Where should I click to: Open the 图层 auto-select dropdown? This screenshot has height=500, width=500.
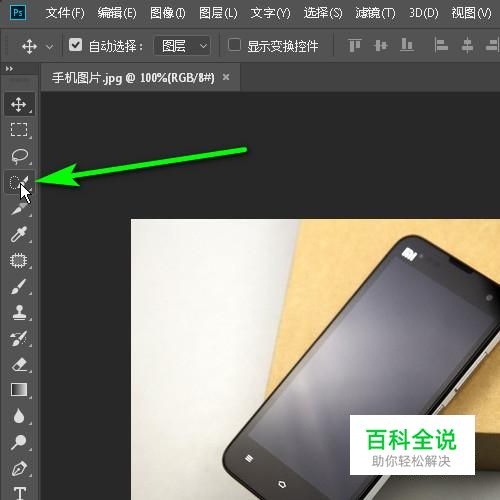tap(183, 46)
